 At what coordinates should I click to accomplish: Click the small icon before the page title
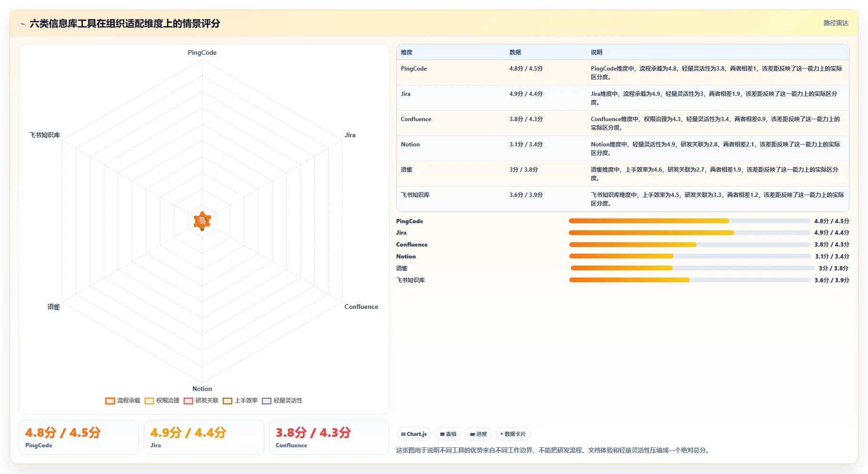pos(22,24)
